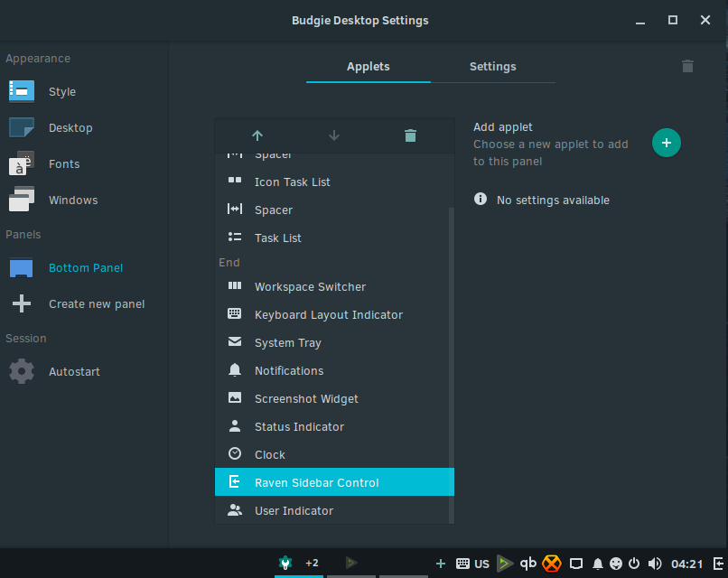
Task: Click the green add applet plus button
Action: coord(667,143)
